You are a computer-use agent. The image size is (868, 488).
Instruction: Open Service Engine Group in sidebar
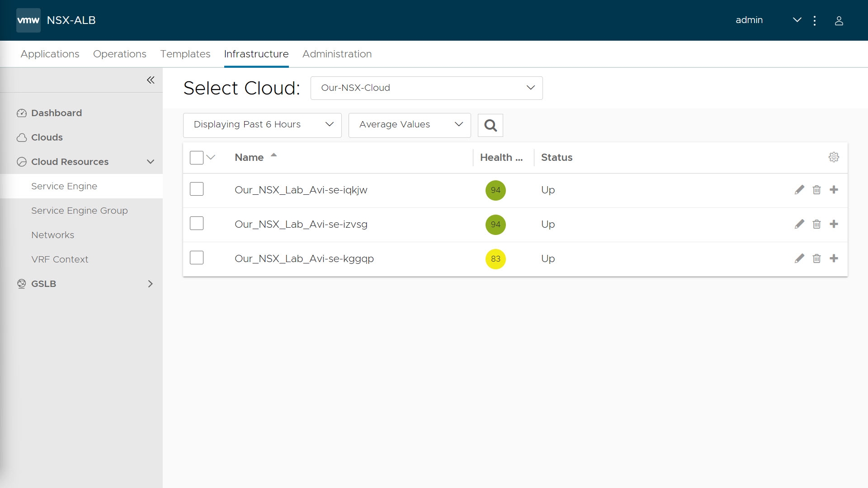click(80, 211)
